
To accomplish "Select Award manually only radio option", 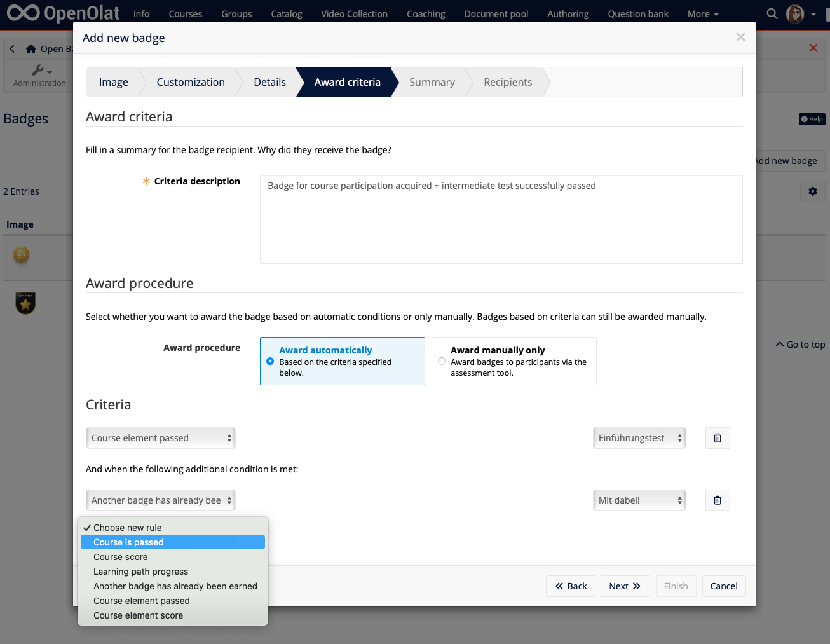I will click(x=442, y=361).
